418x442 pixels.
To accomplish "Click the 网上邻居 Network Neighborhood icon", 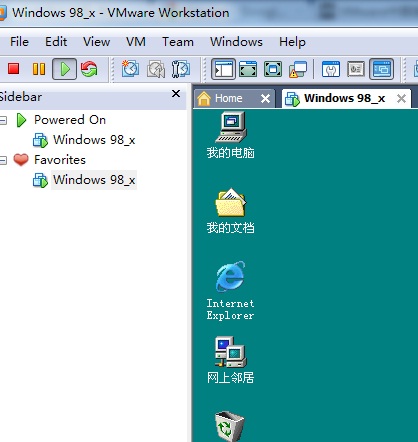I will pos(231,360).
